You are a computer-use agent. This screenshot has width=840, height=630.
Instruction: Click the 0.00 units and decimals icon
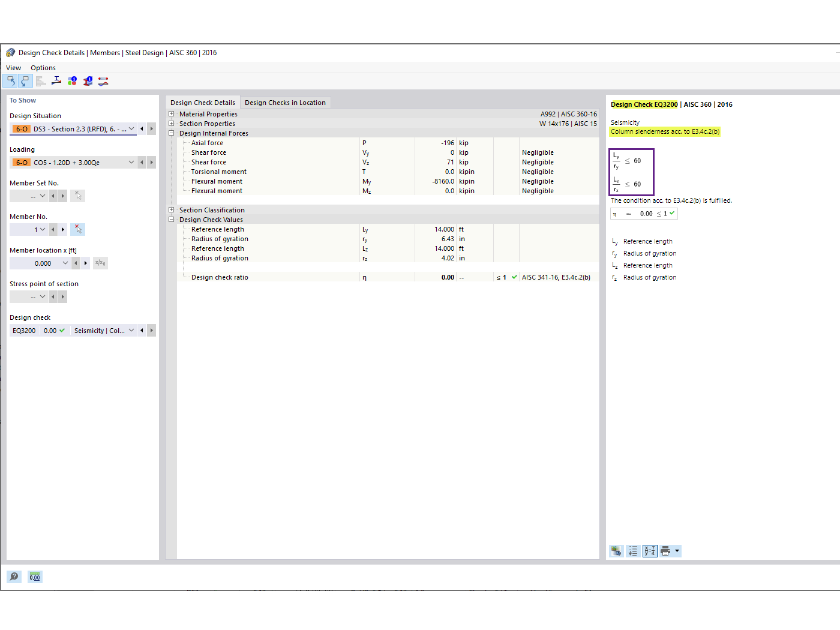click(35, 577)
